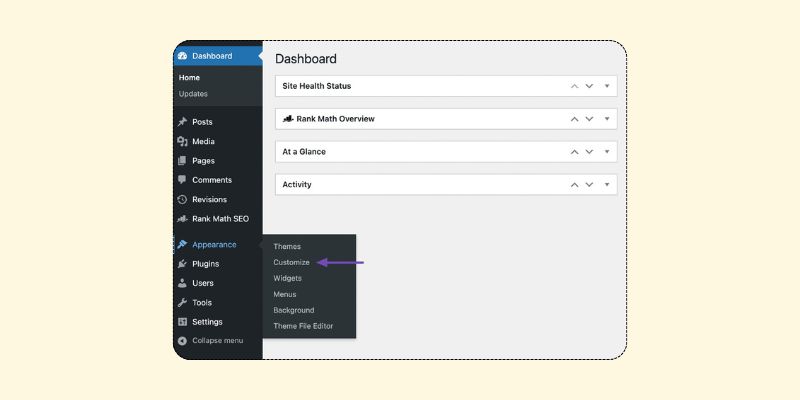Move Site Health Status widget down

click(589, 86)
